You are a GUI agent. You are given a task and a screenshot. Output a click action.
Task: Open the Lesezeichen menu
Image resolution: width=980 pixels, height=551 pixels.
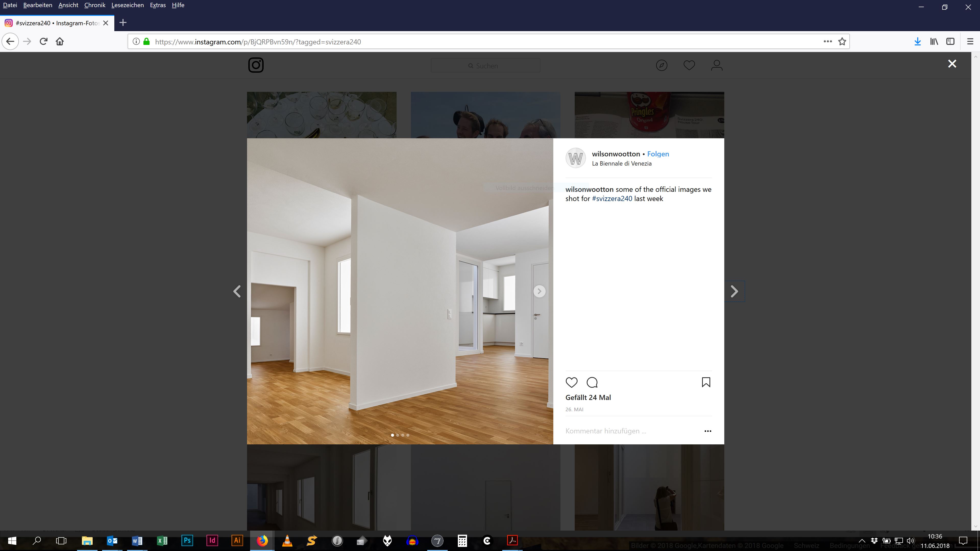(x=127, y=5)
